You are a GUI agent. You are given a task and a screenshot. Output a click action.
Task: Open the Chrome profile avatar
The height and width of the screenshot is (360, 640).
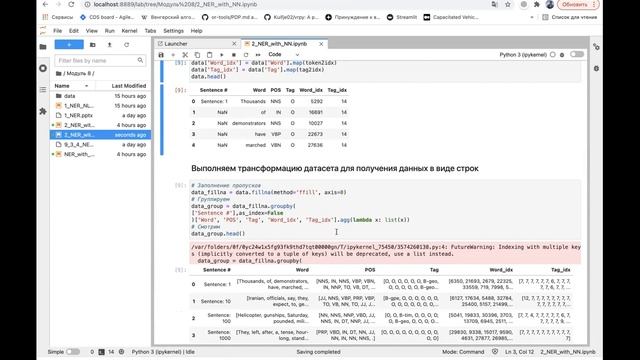coord(550,4)
